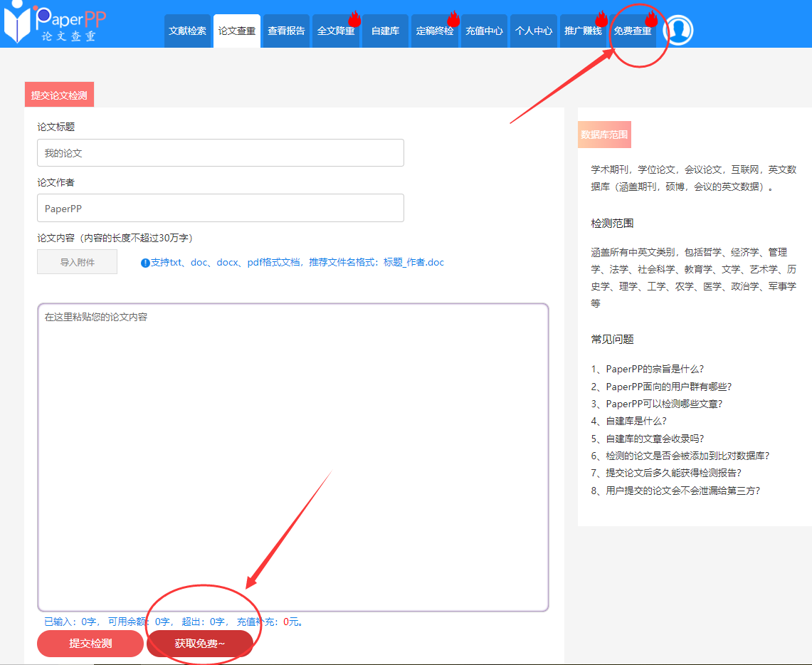
Task: Open FAQ: 提交论文后多久能获得检测报告?
Action: [666, 473]
